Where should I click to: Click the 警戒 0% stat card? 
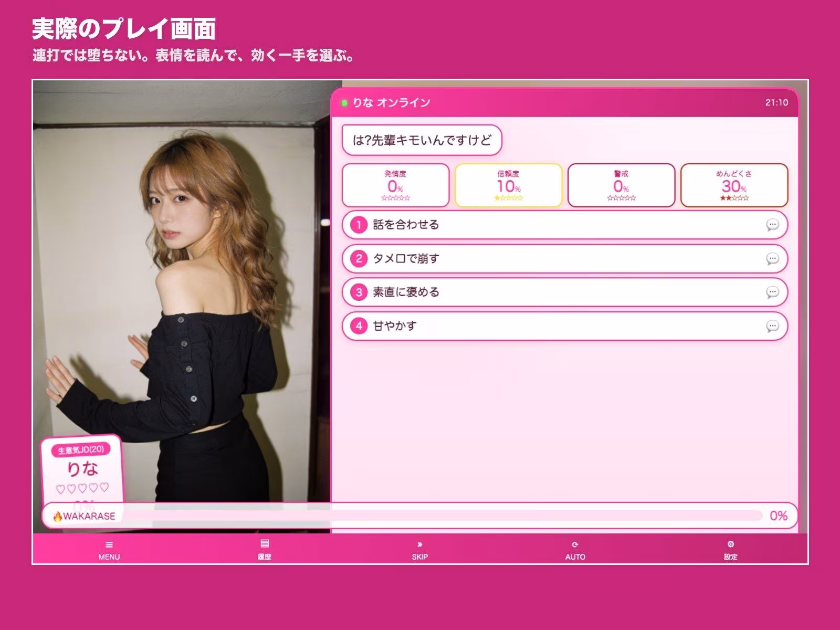621,185
